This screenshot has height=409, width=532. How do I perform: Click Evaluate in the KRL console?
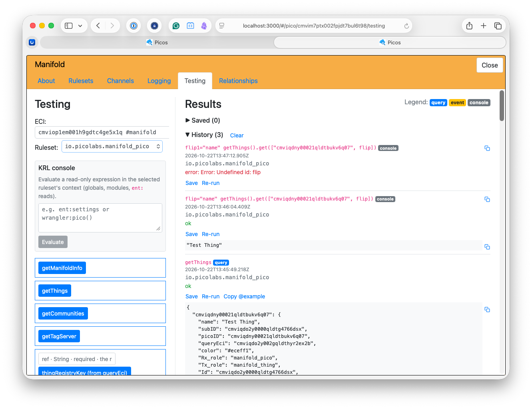tap(53, 242)
